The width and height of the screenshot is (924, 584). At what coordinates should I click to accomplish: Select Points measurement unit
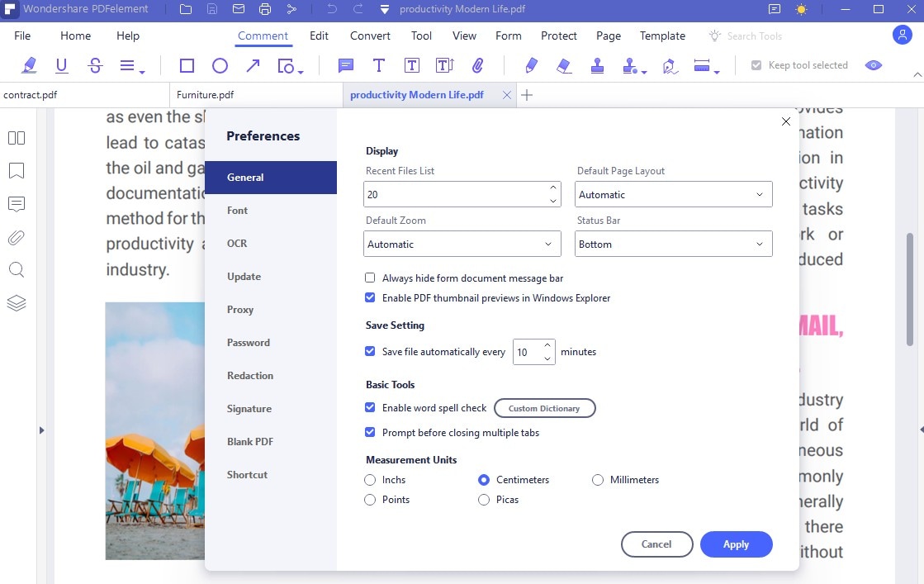pyautogui.click(x=370, y=500)
